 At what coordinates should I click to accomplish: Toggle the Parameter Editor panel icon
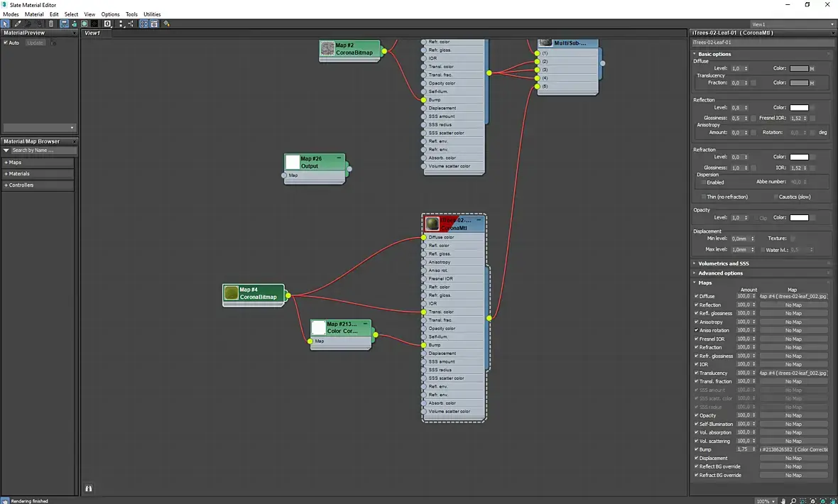(154, 24)
